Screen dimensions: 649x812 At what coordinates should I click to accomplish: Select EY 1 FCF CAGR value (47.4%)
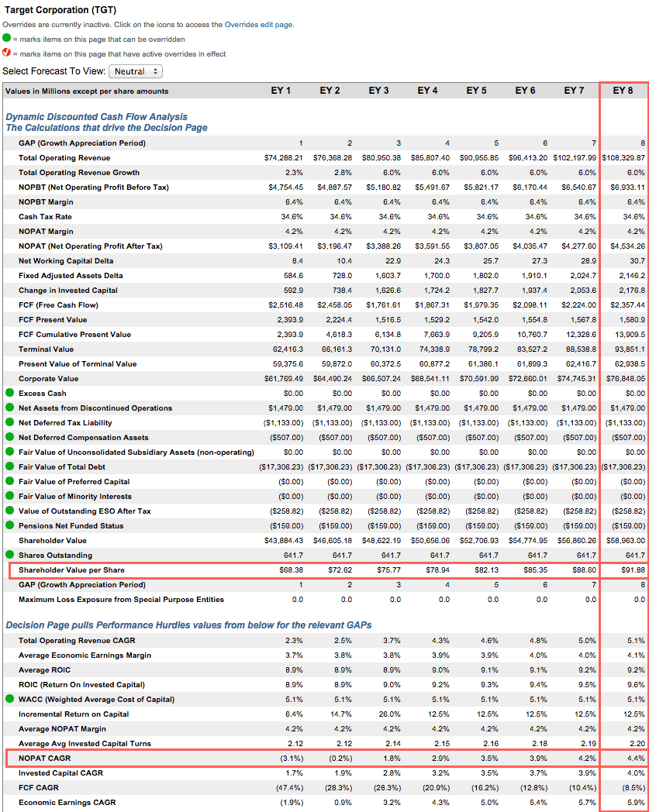click(290, 788)
